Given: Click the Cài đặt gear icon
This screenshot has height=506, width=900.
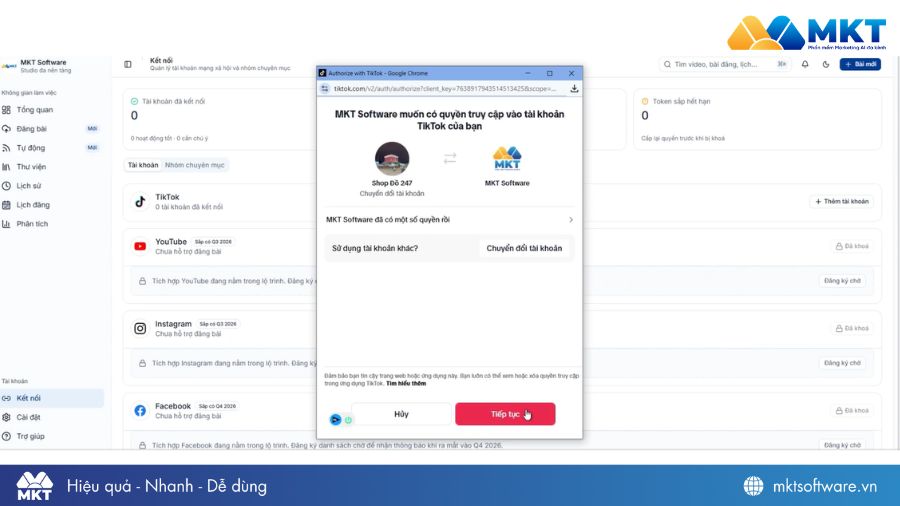Looking at the screenshot, I should (x=6, y=417).
